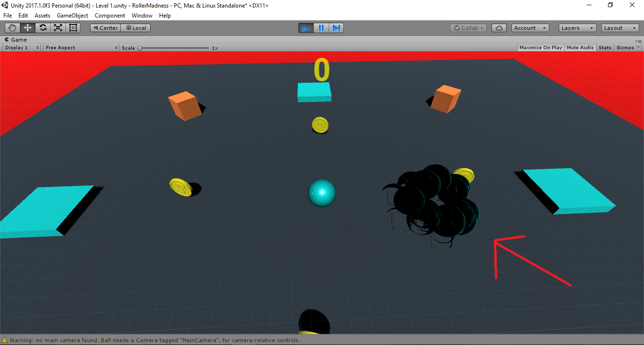Open the Layers dropdown

coord(577,28)
